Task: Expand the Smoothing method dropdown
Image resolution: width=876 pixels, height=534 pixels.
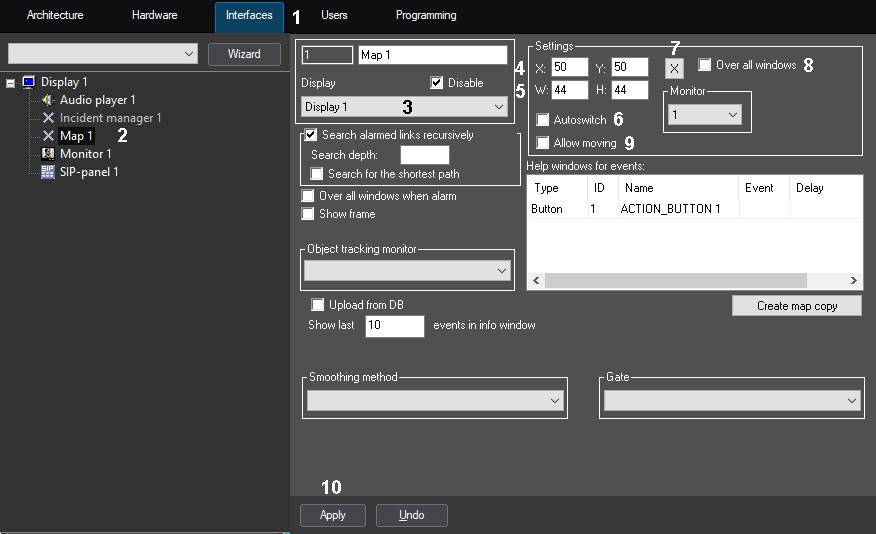Action: click(x=436, y=400)
